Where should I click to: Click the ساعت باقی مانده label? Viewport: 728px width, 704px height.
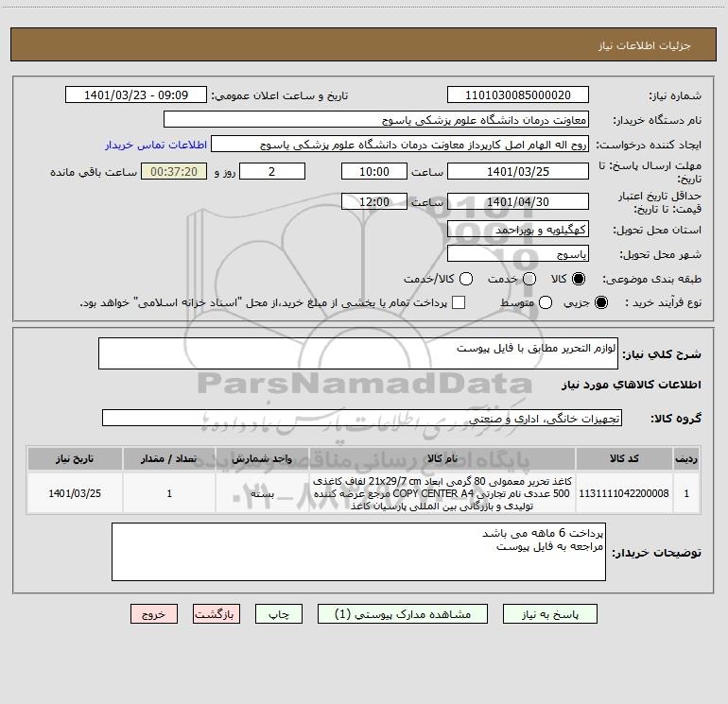(94, 172)
